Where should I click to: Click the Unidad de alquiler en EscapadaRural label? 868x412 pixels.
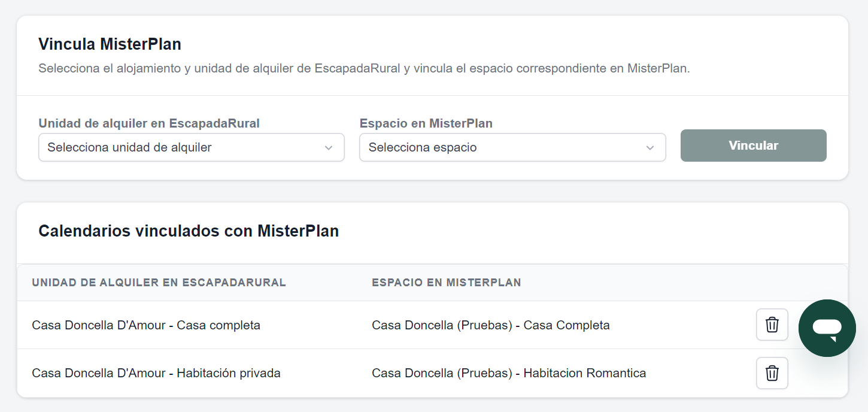pyautogui.click(x=149, y=123)
